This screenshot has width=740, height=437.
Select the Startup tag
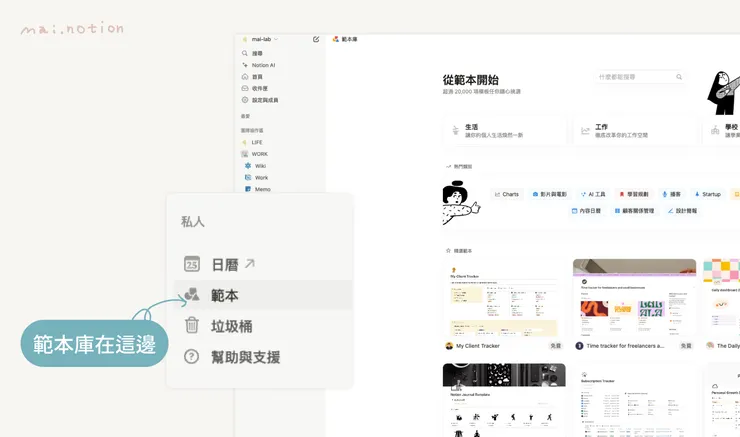click(707, 194)
